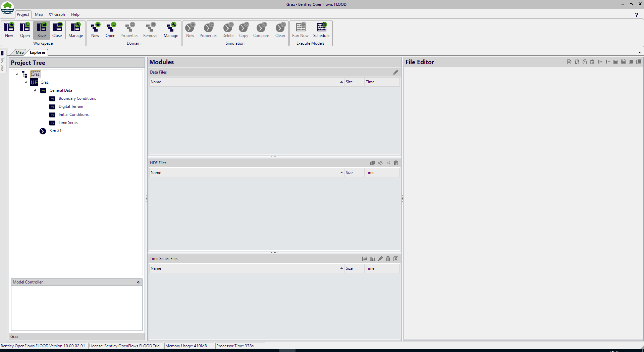
Task: Click the double-arrow icon in HDF Files
Action: (x=380, y=163)
